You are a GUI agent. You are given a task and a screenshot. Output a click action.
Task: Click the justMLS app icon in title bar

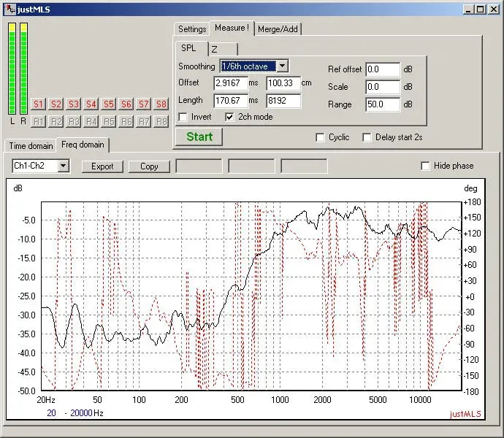click(10, 9)
